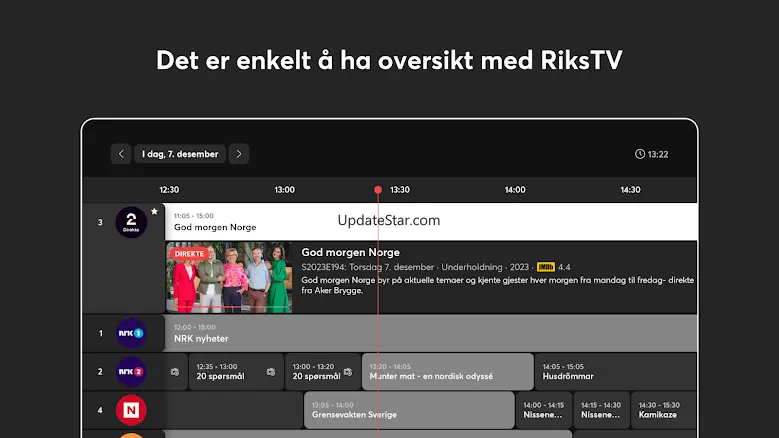The image size is (779, 438).
Task: Click the IMDb rating badge
Action: point(545,267)
